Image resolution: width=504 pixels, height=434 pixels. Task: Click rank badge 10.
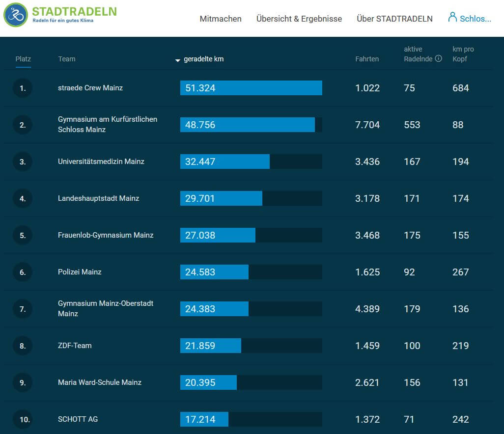pos(23,420)
